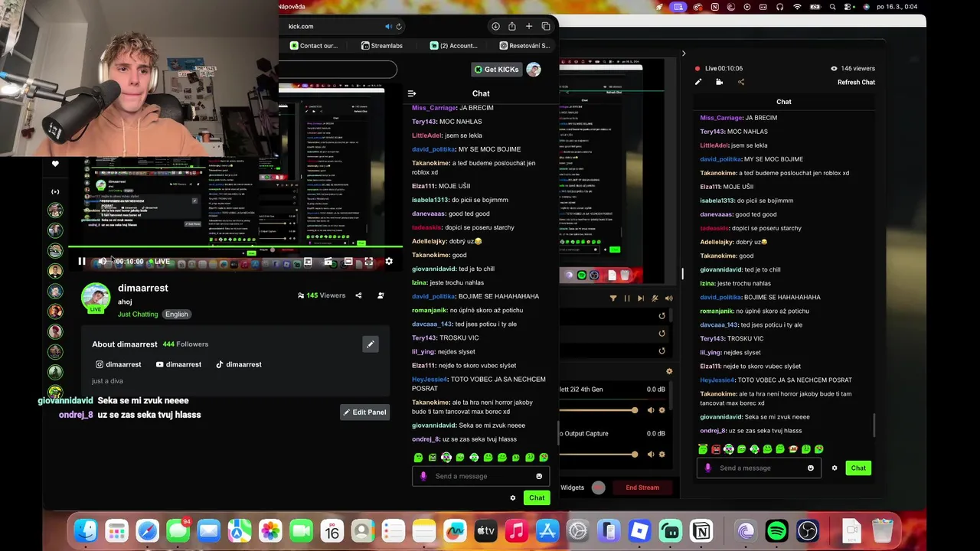
Task: Open audio mixer settings gear
Action: point(669,371)
